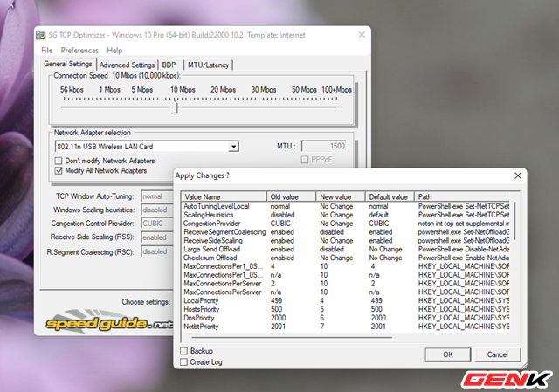Toggle the PPPoE checkbox
559x392 pixels.
[305, 160]
